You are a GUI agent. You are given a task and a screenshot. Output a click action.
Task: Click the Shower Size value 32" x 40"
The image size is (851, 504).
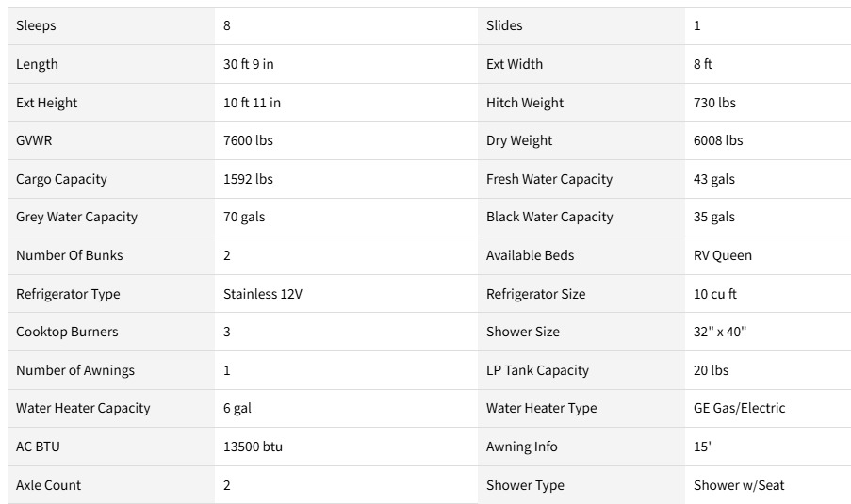[x=720, y=332]
